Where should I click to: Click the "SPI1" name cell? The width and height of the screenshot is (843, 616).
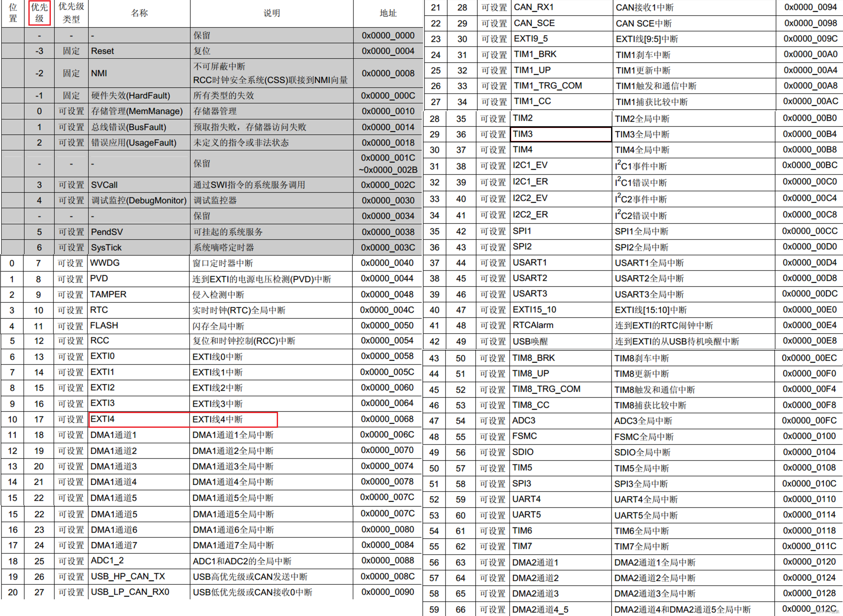(561, 232)
